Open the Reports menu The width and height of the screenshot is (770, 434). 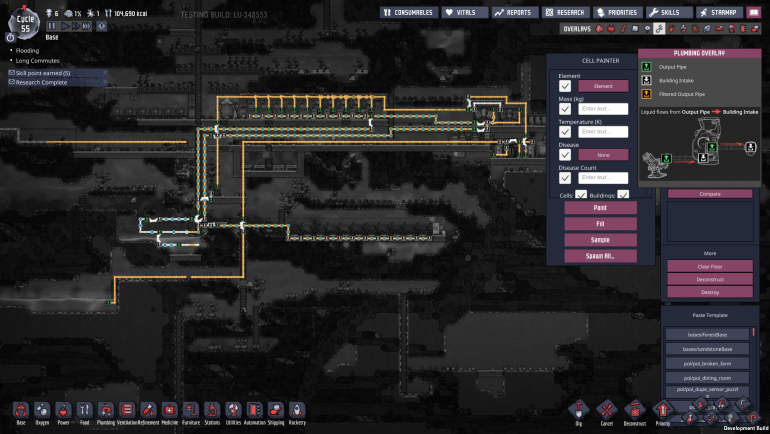coord(515,13)
